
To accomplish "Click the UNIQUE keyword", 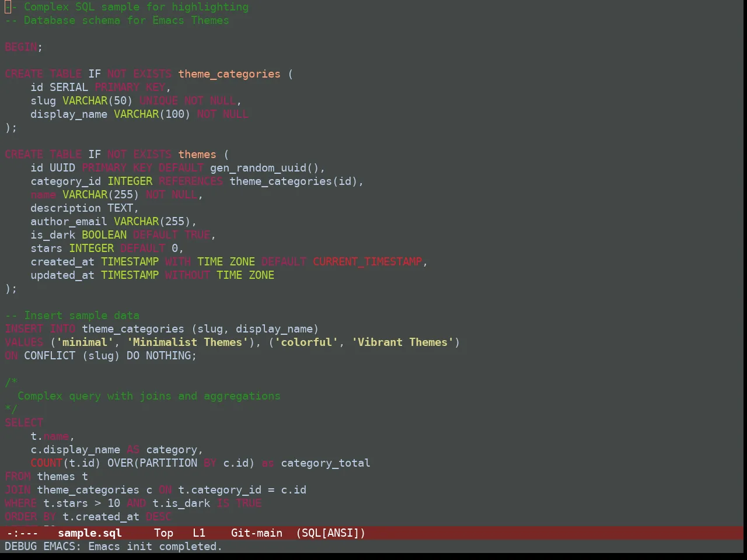I will pyautogui.click(x=159, y=101).
